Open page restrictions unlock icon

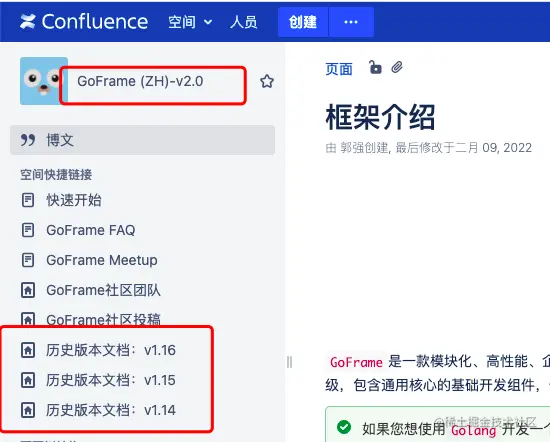coord(375,67)
